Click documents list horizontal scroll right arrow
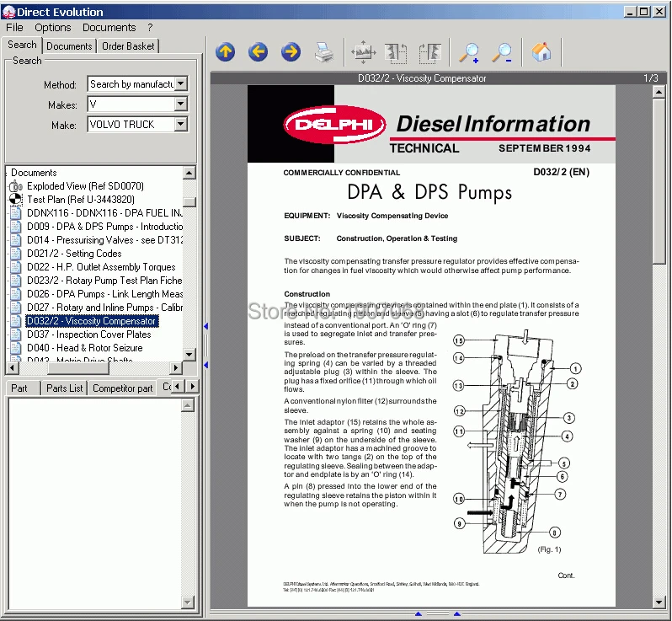Image resolution: width=672 pixels, height=621 pixels. point(175,367)
